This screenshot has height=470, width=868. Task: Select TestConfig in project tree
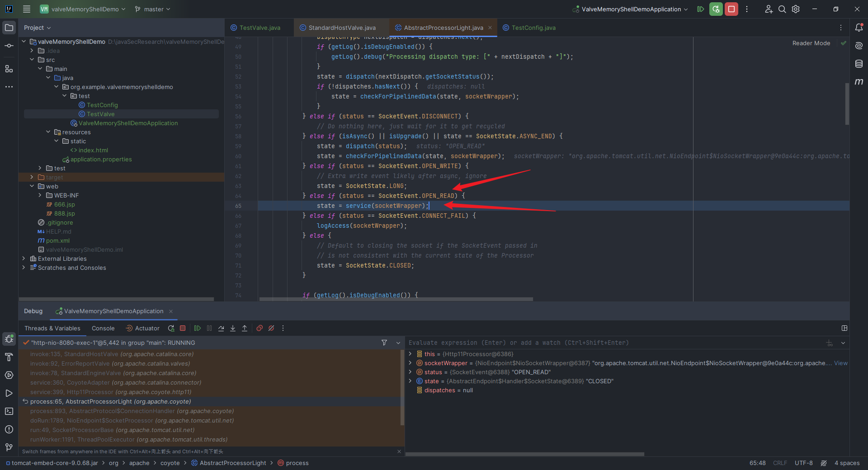coord(102,105)
